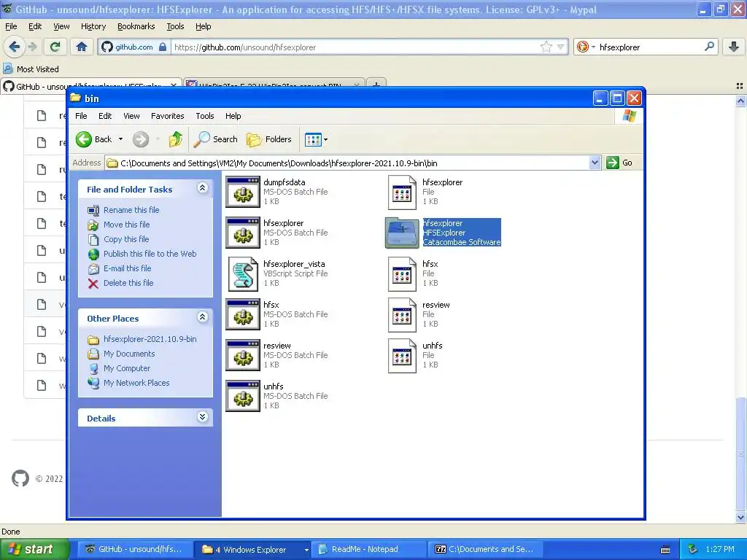The width and height of the screenshot is (747, 560).
Task: Go to My Computer in Other Places
Action: pyautogui.click(x=127, y=368)
